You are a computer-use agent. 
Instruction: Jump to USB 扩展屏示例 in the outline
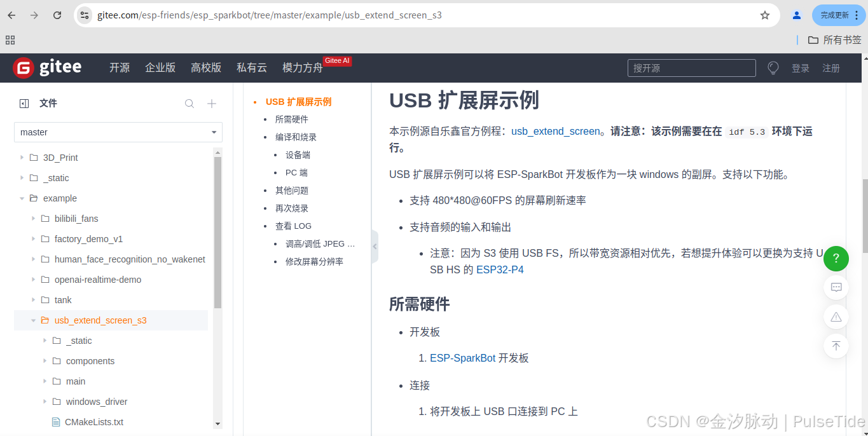tap(298, 102)
